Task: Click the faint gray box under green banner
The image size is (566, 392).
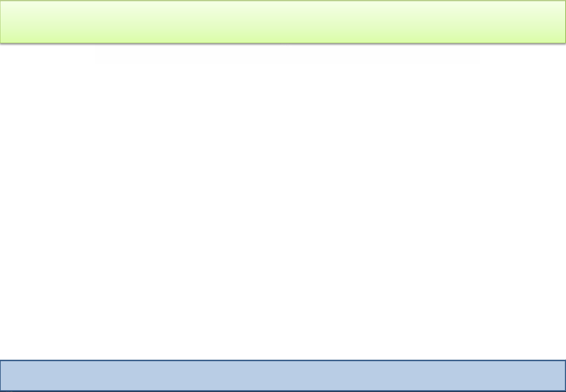Action: (287, 54)
